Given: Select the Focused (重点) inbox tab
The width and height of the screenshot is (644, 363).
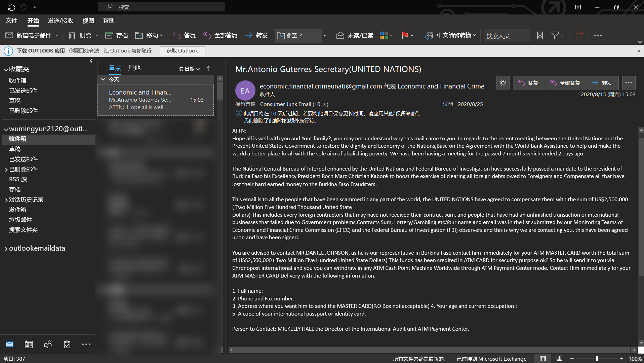Looking at the screenshot, I should [x=115, y=68].
